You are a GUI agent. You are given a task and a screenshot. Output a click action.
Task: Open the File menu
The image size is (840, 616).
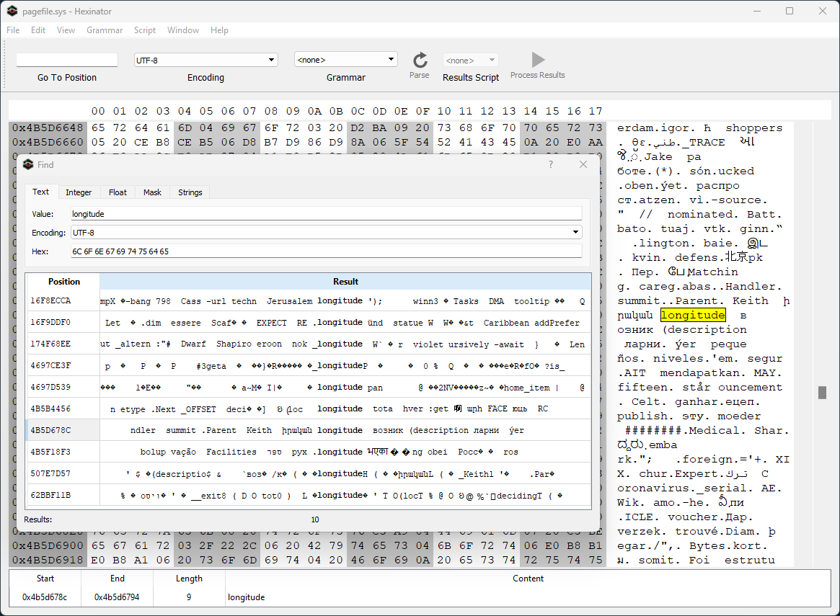[13, 30]
